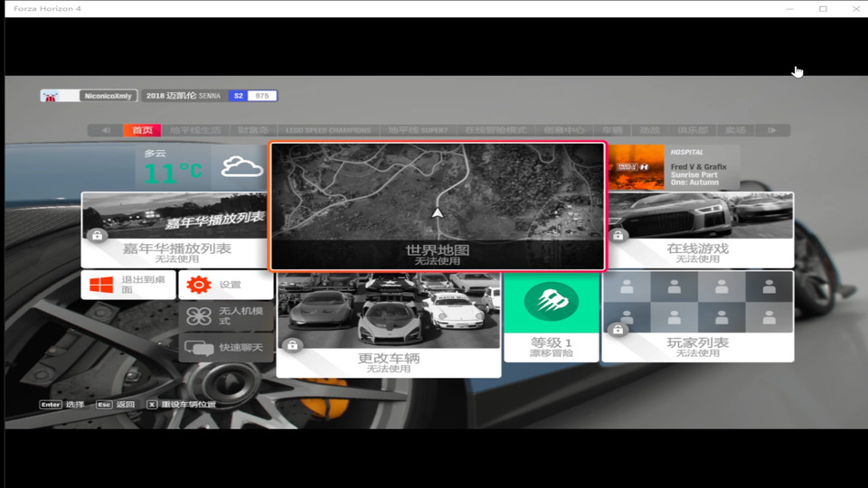Click the 快速聊天 chat bubble icon
The height and width of the screenshot is (488, 868).
pyautogui.click(x=199, y=347)
